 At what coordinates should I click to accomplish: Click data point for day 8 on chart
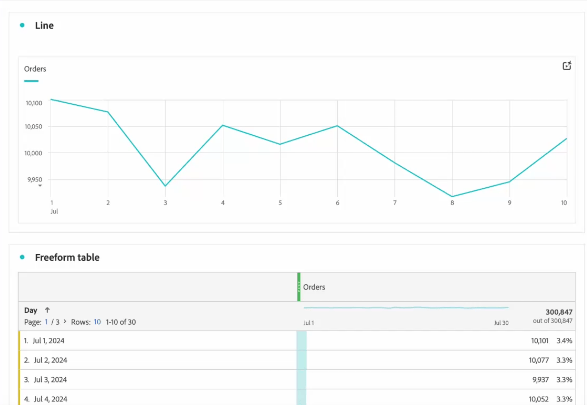pyautogui.click(x=452, y=197)
